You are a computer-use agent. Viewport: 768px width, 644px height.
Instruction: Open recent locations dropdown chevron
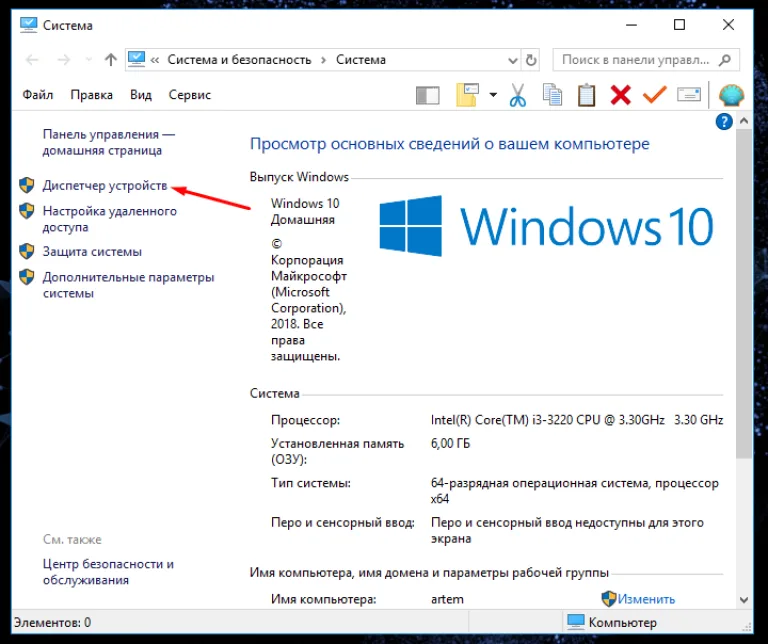coord(89,60)
